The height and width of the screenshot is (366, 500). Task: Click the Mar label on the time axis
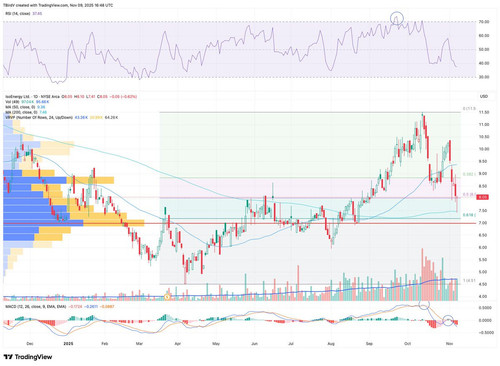click(x=139, y=343)
